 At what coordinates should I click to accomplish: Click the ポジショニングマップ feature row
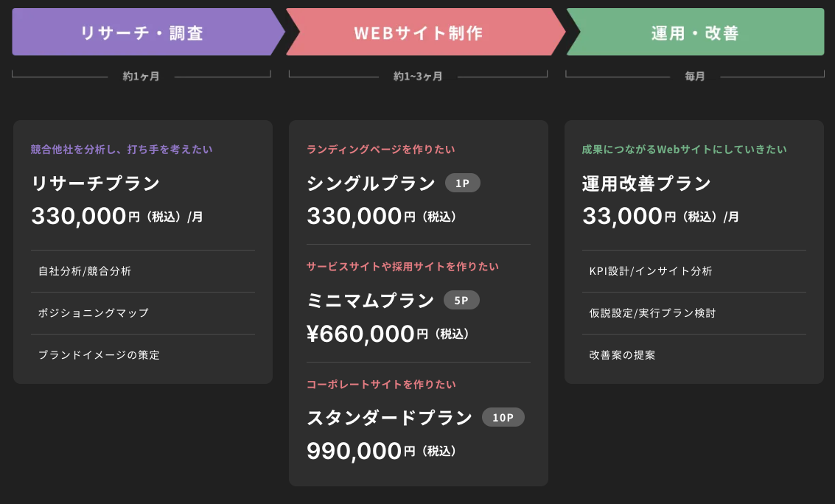click(x=94, y=313)
